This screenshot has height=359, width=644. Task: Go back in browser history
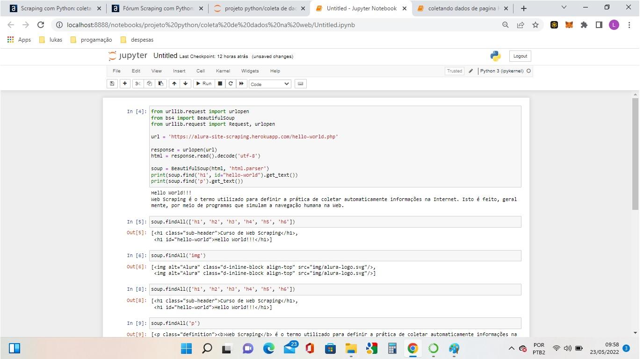tap(11, 25)
